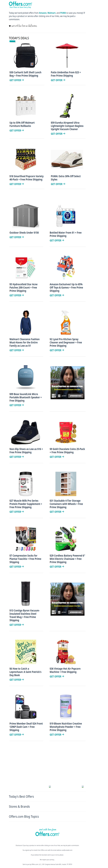The height and width of the screenshot is (868, 108).
Task: Click GET OFFER under Outdoor Sheds Under $150
Action: (16, 237)
